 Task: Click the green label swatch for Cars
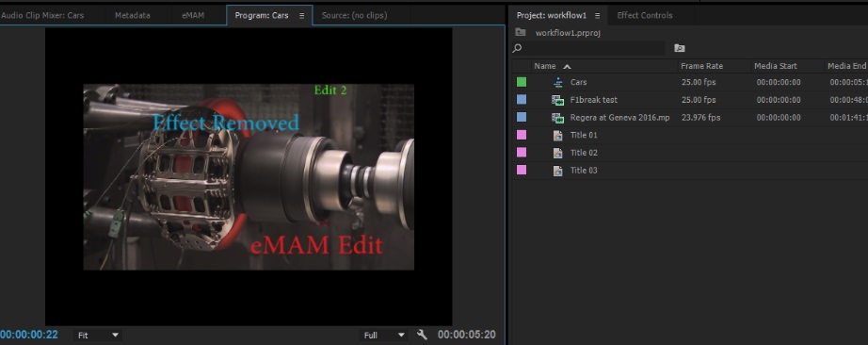(522, 82)
